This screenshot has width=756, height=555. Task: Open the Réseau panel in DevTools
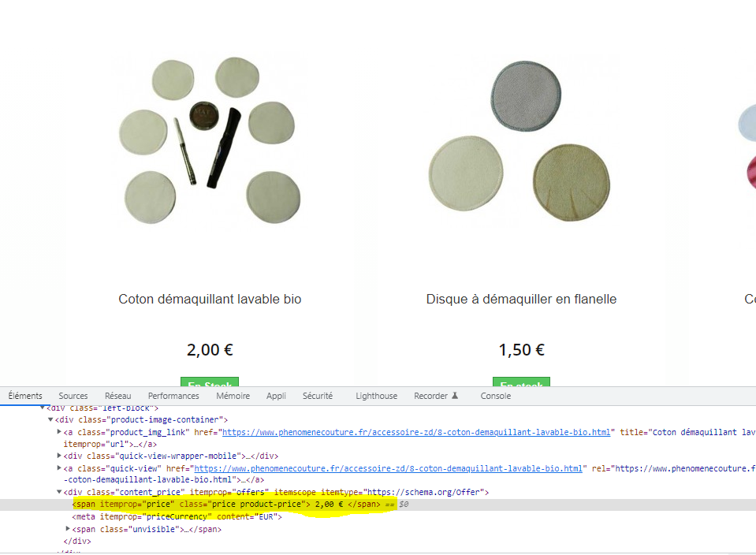click(117, 396)
